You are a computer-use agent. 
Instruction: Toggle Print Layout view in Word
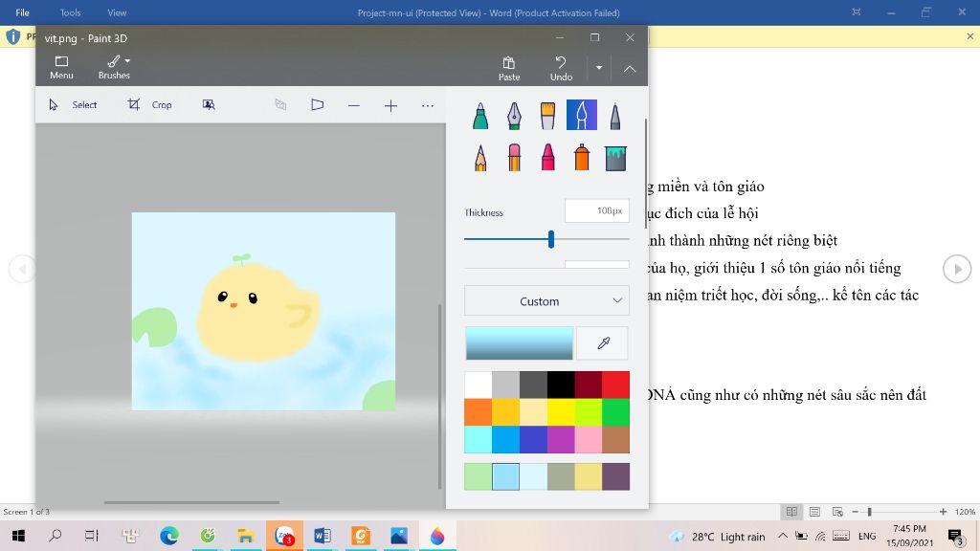click(813, 512)
